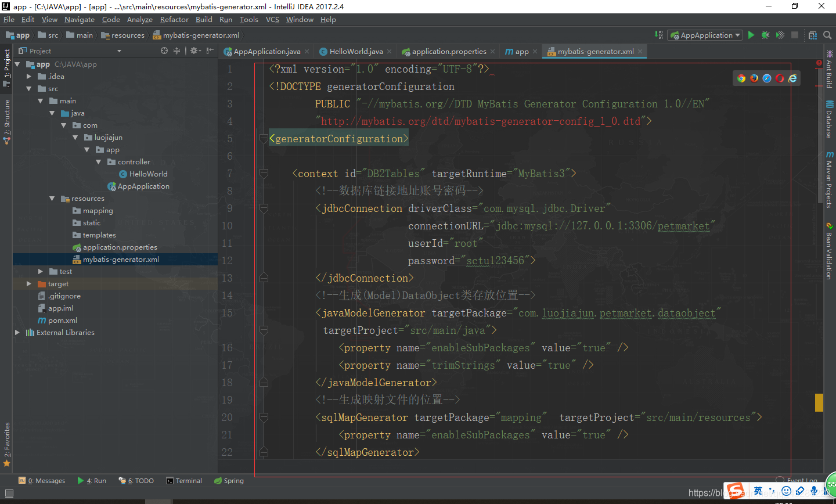Image resolution: width=836 pixels, height=504 pixels.
Task: Fold the jdbcConnection block at line 9
Action: point(264,208)
